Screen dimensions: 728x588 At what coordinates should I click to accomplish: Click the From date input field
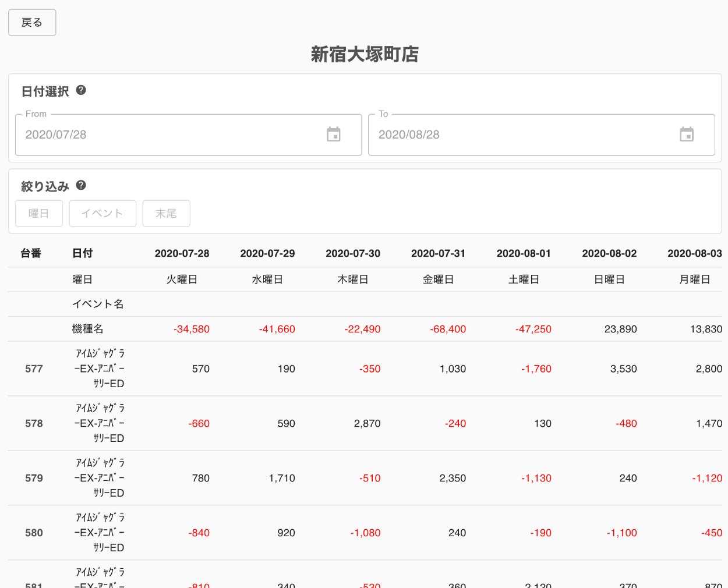(x=169, y=134)
